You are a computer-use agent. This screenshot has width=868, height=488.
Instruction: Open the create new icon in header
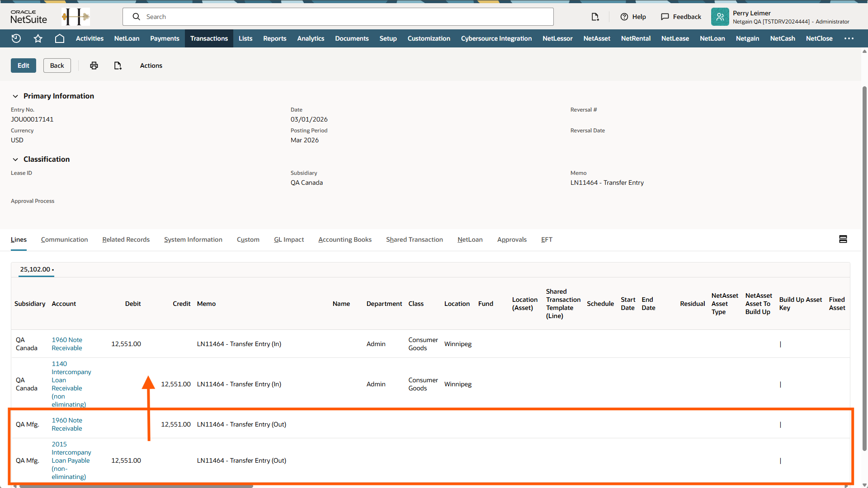[595, 17]
